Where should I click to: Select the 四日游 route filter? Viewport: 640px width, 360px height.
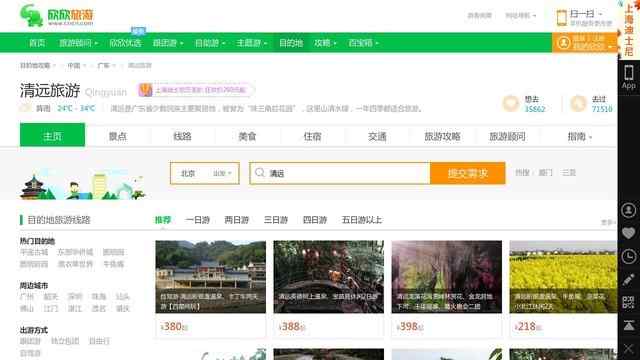point(315,220)
